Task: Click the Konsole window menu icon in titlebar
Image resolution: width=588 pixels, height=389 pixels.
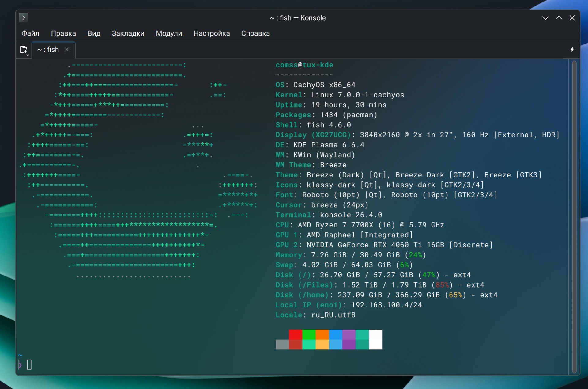Action: click(24, 17)
